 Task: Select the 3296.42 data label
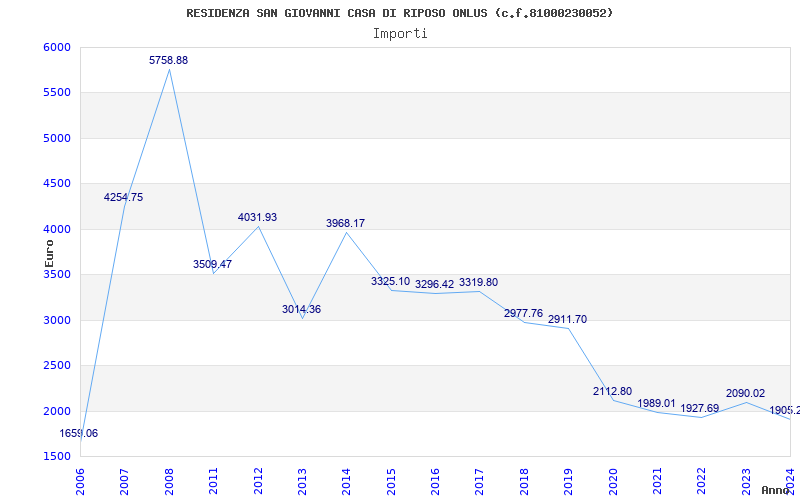(434, 285)
